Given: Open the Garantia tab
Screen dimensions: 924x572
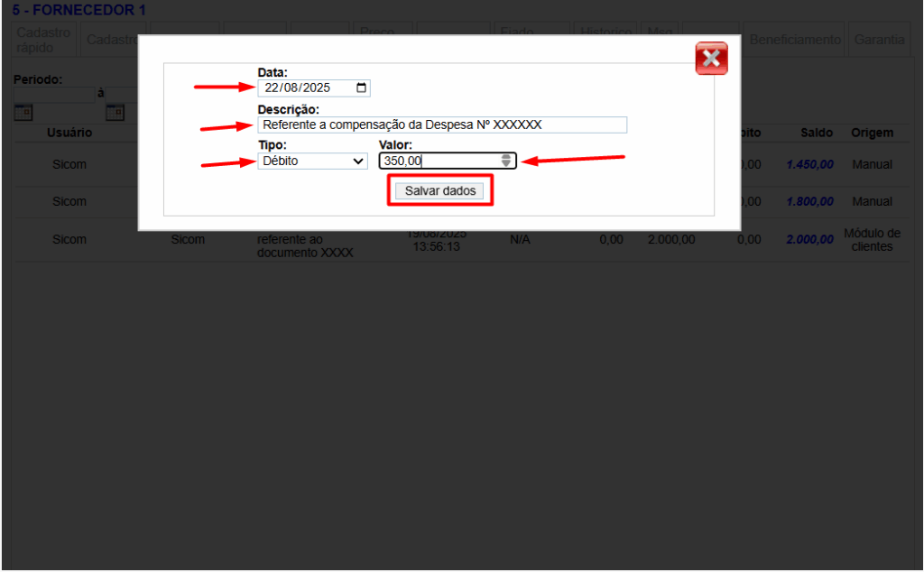Looking at the screenshot, I should coord(878,40).
